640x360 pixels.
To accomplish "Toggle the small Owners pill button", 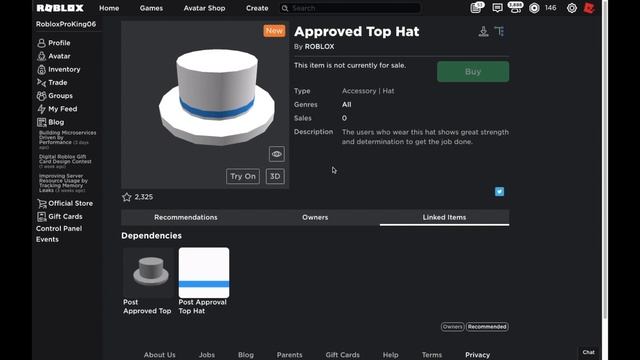I will (x=452, y=327).
